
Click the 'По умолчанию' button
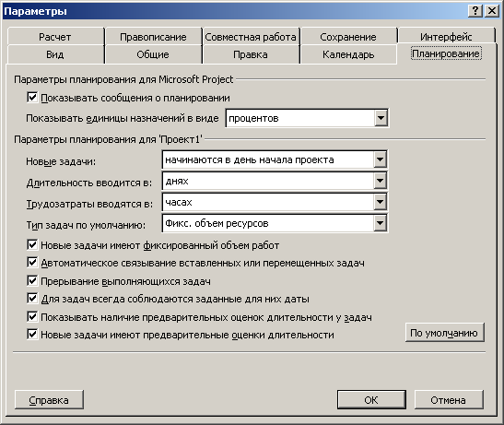(444, 333)
